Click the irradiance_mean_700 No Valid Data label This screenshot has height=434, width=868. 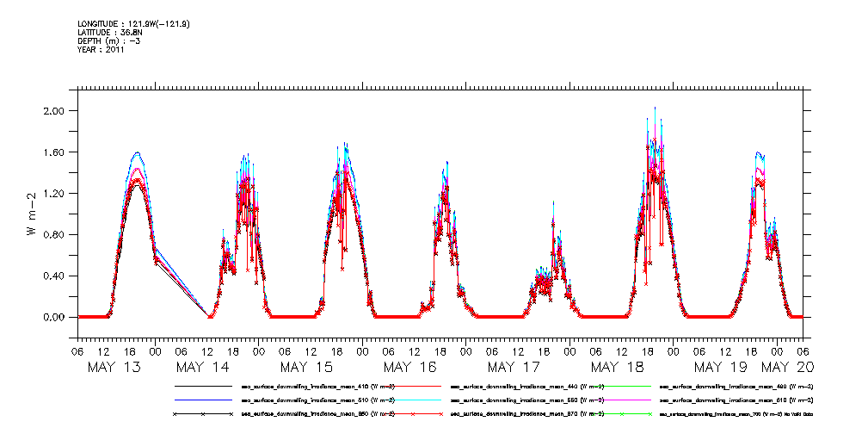coord(736,414)
